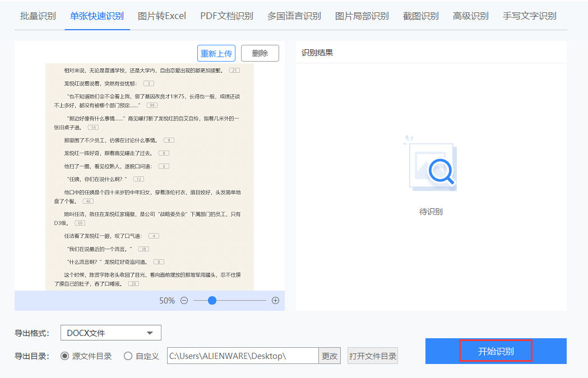
Task: Click the 50% zoom value
Action: pyautogui.click(x=167, y=301)
